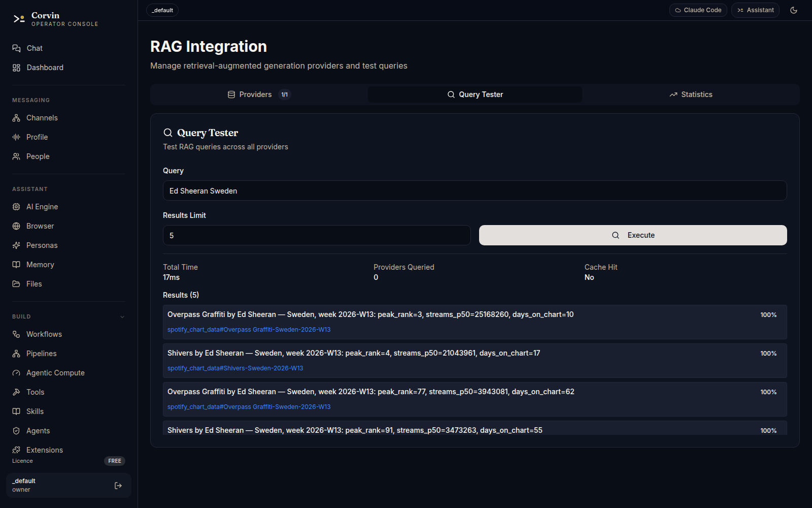Click the database icon on the Providers tab
The width and height of the screenshot is (812, 508).
click(231, 94)
